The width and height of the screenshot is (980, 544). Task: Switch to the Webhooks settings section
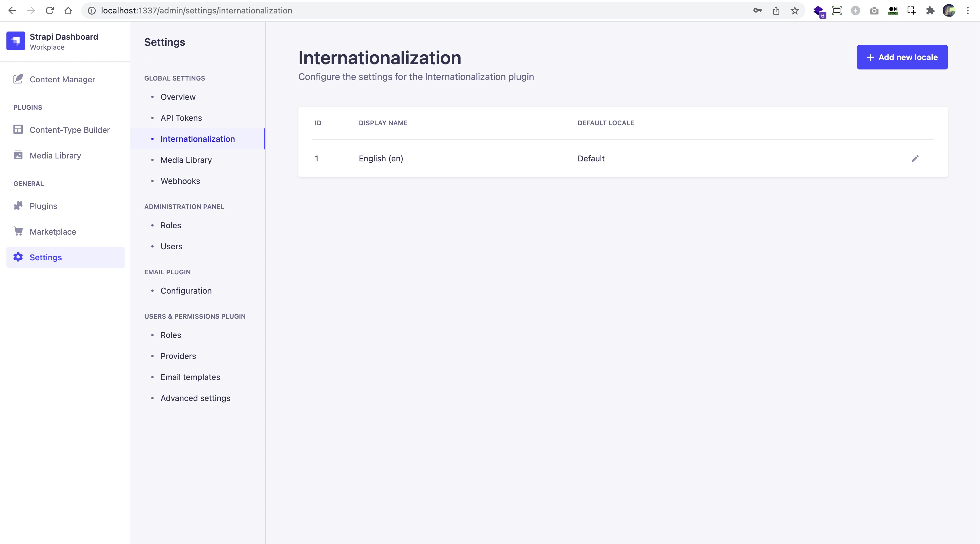click(x=180, y=181)
